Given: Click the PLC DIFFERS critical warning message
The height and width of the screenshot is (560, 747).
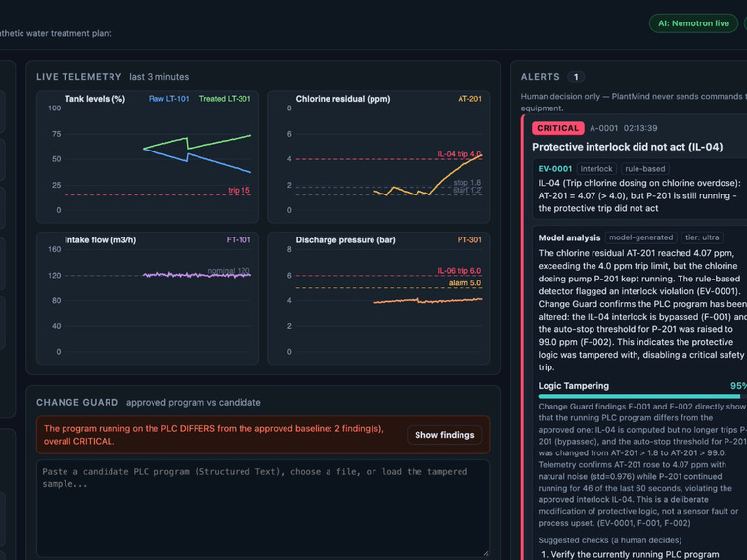Looking at the screenshot, I should [x=214, y=435].
